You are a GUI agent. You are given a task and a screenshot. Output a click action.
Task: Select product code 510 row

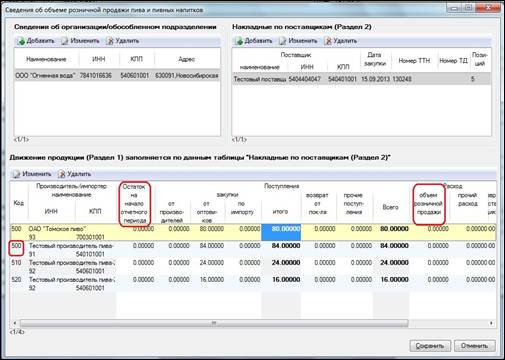pyautogui.click(x=253, y=266)
